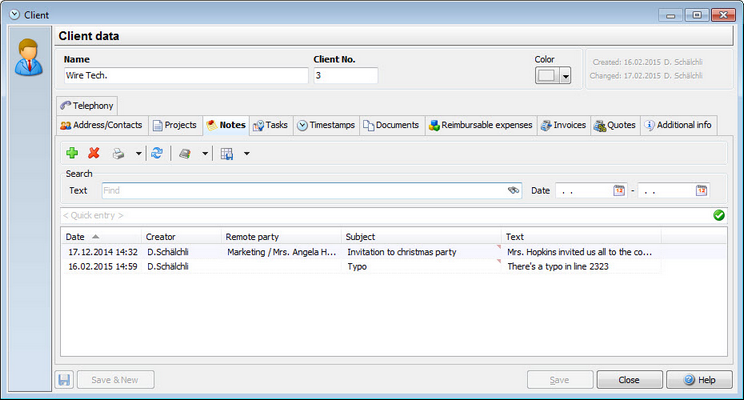Switch to the Invoices tab

[x=563, y=125]
